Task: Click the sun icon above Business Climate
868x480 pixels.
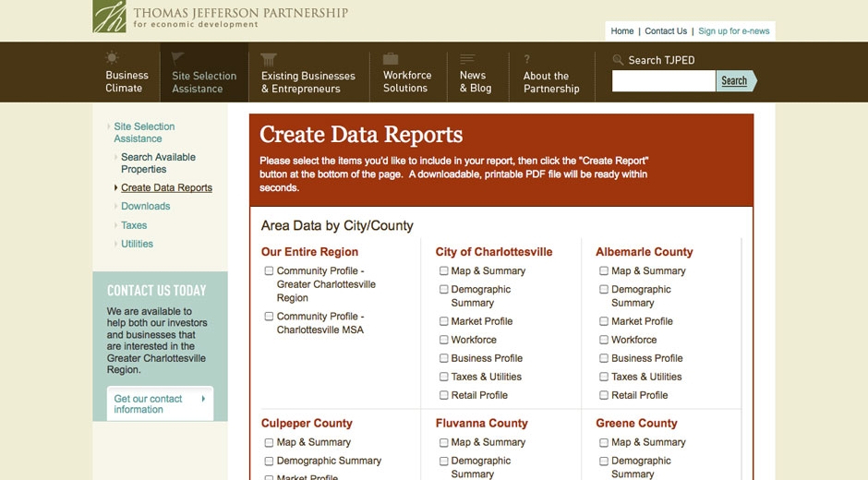Action: point(113,57)
